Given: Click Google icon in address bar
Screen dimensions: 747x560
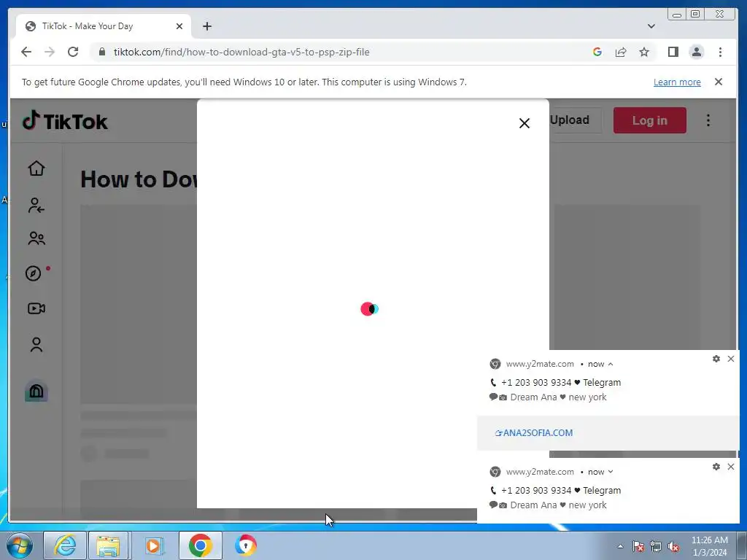Looking at the screenshot, I should coord(597,52).
